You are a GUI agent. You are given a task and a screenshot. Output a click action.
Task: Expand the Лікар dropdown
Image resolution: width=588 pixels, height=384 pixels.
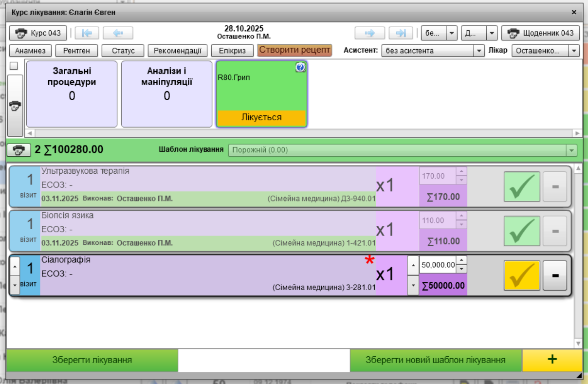[574, 51]
